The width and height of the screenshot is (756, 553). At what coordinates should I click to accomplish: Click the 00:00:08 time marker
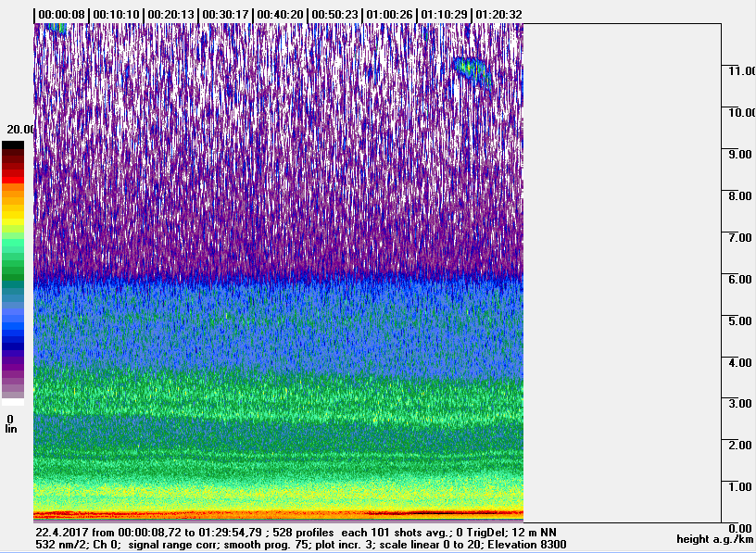click(x=61, y=15)
